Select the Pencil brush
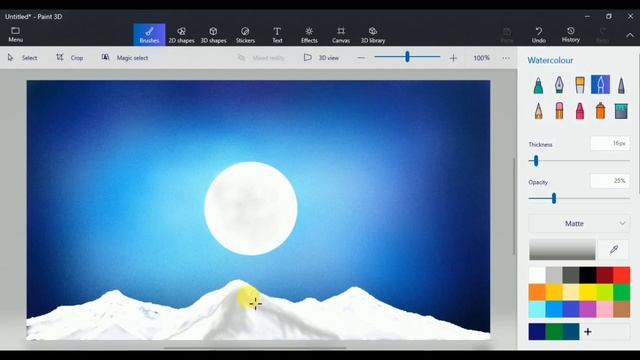Viewport: 640px width, 360px height. pyautogui.click(x=538, y=111)
